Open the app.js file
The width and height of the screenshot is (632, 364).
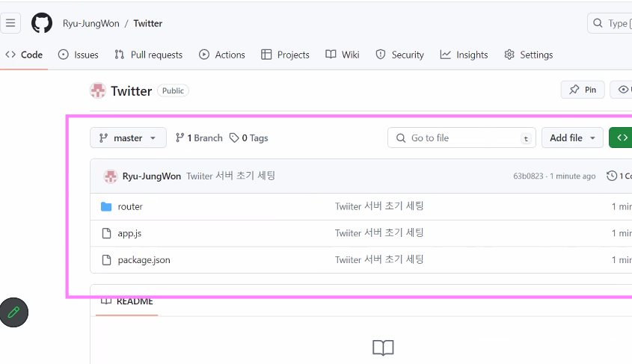129,233
